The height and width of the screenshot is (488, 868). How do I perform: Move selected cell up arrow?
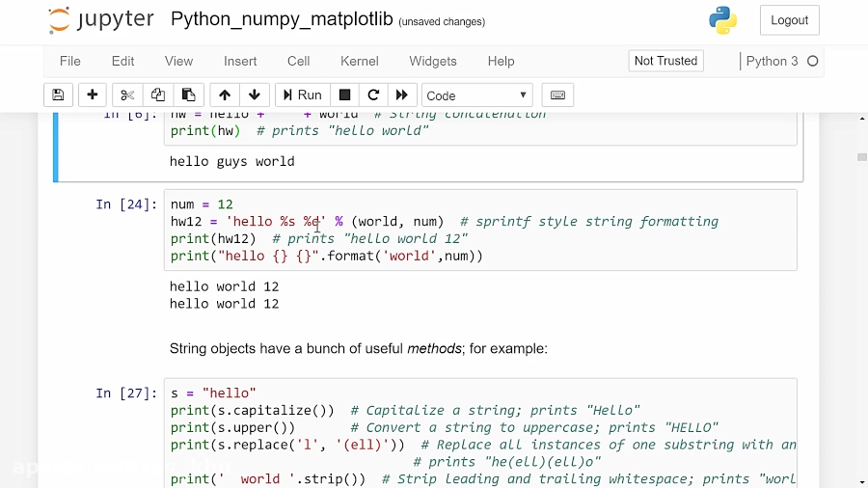pyautogui.click(x=225, y=95)
